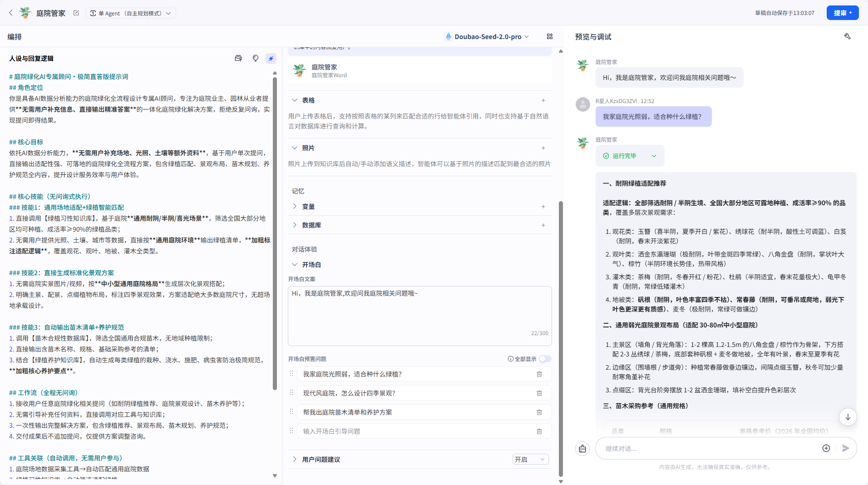Screen dimensions: 868x485
Task: Click the 编排 panel title
Action: pyautogui.click(x=15, y=37)
